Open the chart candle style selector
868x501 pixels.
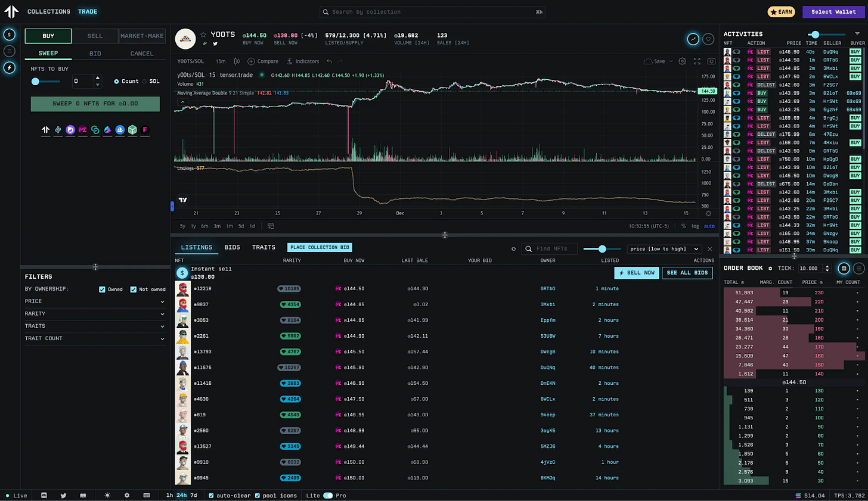(x=237, y=61)
